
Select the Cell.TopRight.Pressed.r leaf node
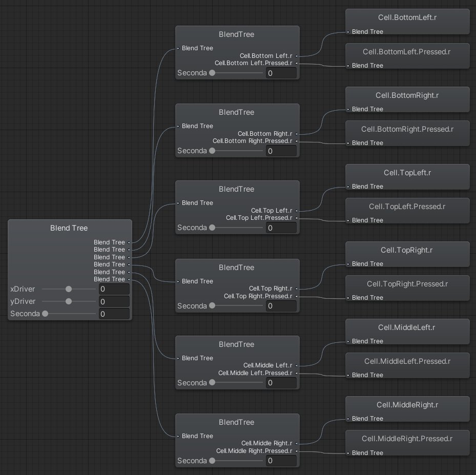pyautogui.click(x=407, y=288)
